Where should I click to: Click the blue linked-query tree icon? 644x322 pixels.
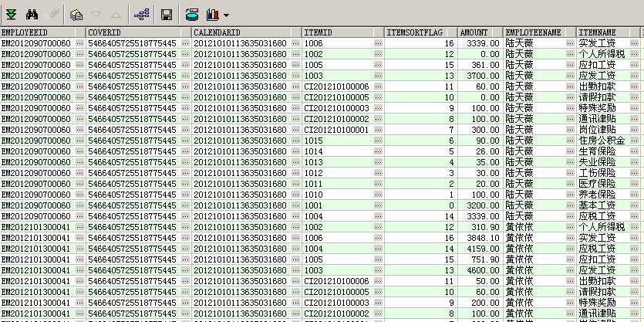(142, 15)
